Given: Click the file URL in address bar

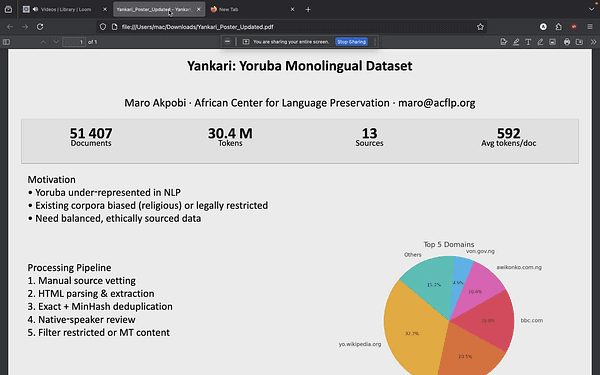Looking at the screenshot, I should tap(197, 27).
